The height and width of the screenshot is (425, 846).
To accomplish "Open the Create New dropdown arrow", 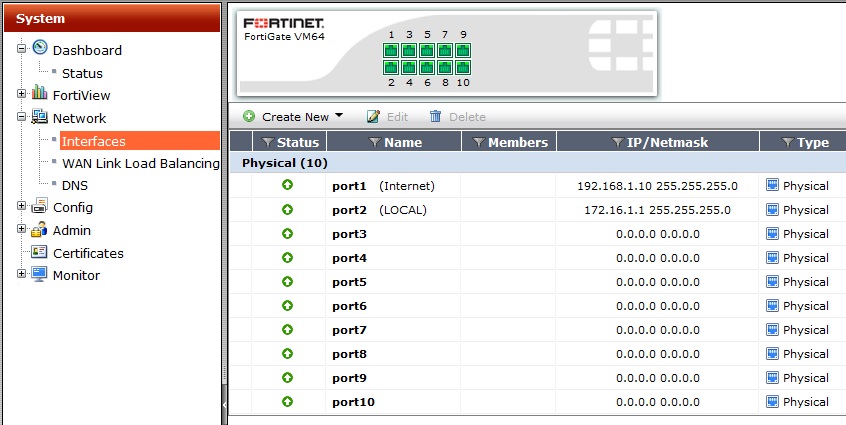I will 339,117.
